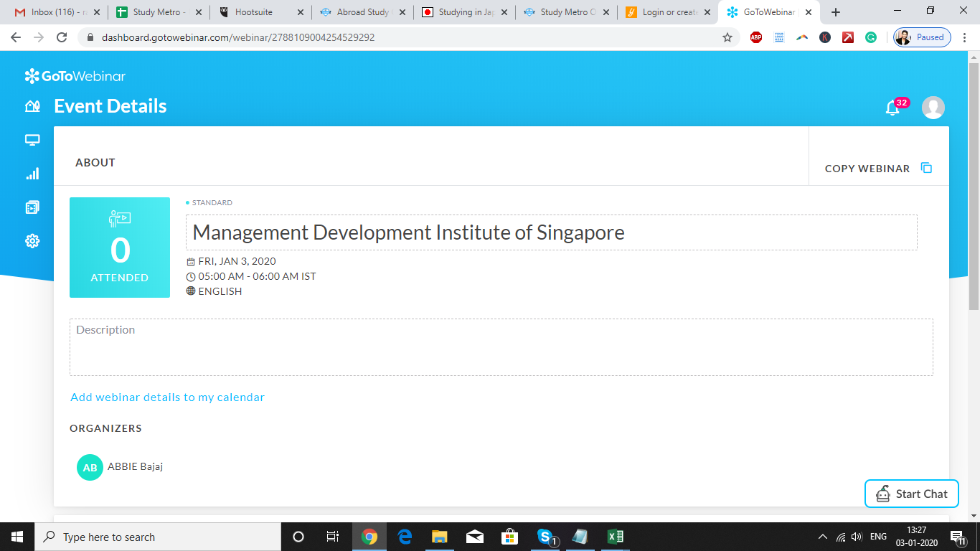The image size is (980, 551).
Task: Click Add webinar details to my calendar
Action: tap(167, 397)
